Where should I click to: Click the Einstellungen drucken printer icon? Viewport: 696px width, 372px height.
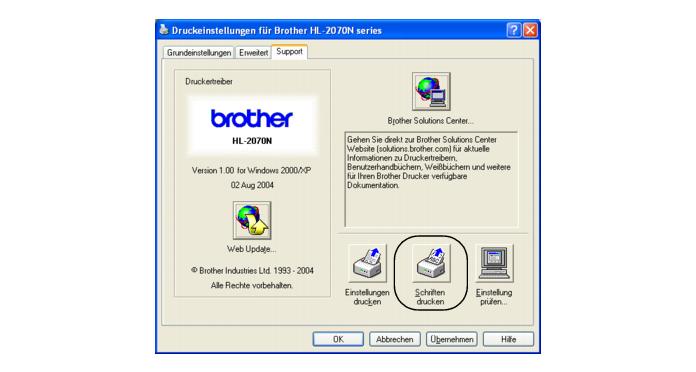tap(367, 263)
